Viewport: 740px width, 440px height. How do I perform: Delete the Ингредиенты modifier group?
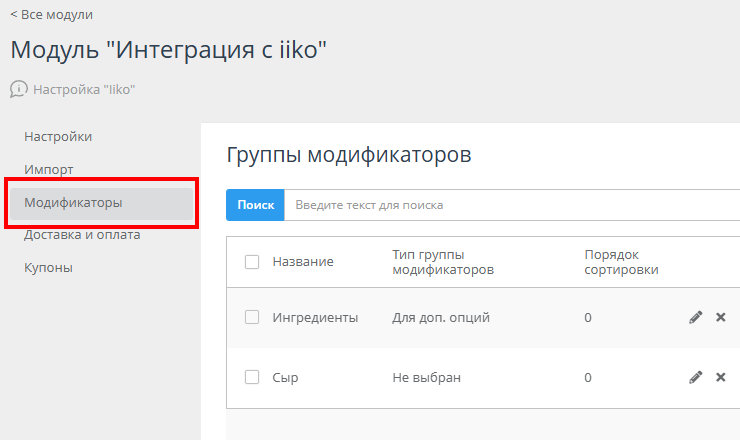click(720, 317)
